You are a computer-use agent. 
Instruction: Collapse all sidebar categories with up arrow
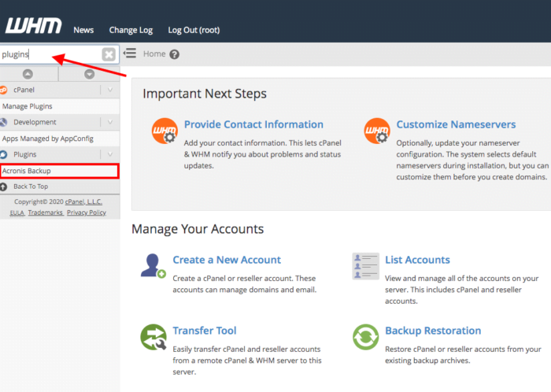(x=28, y=74)
